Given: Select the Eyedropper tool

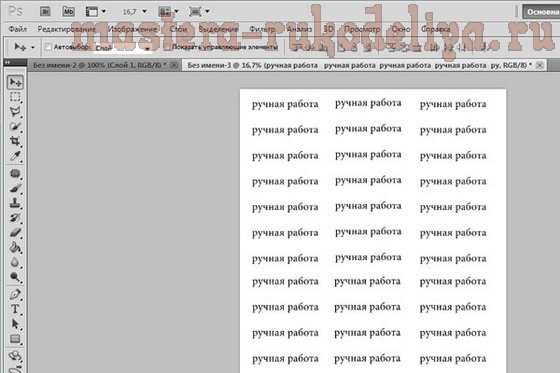Looking at the screenshot, I should (15, 156).
